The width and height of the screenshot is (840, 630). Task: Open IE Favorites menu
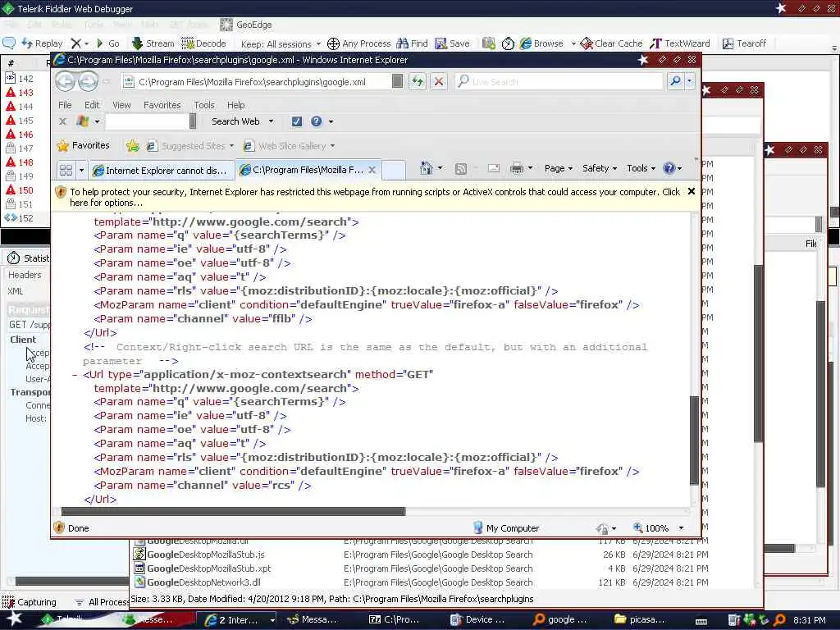(x=162, y=105)
